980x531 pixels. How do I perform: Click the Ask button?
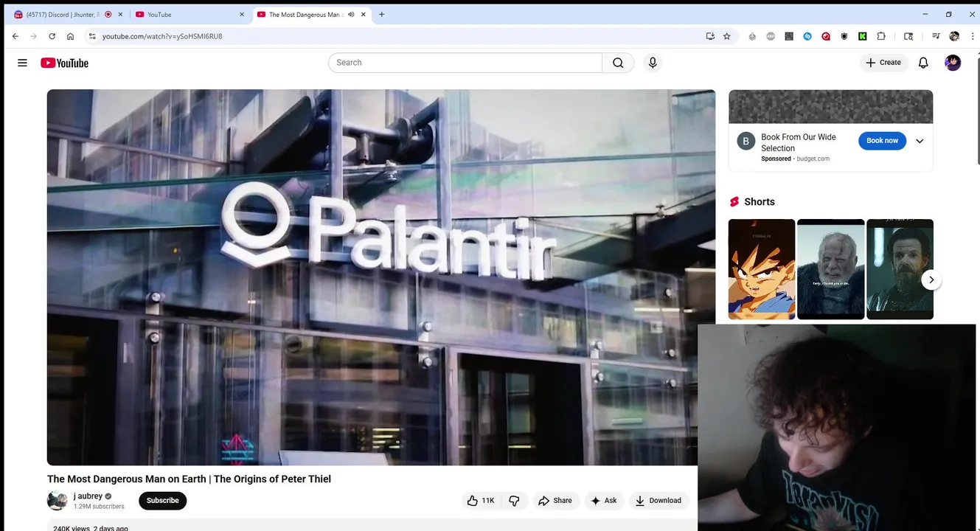click(603, 501)
